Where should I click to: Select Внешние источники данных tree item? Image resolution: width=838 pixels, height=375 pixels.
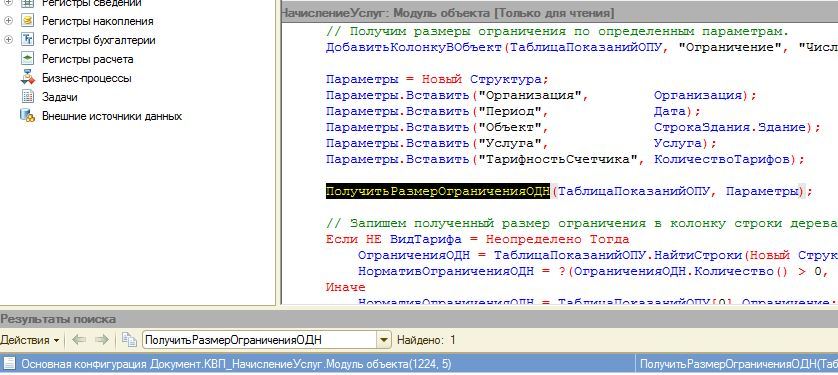point(112,116)
